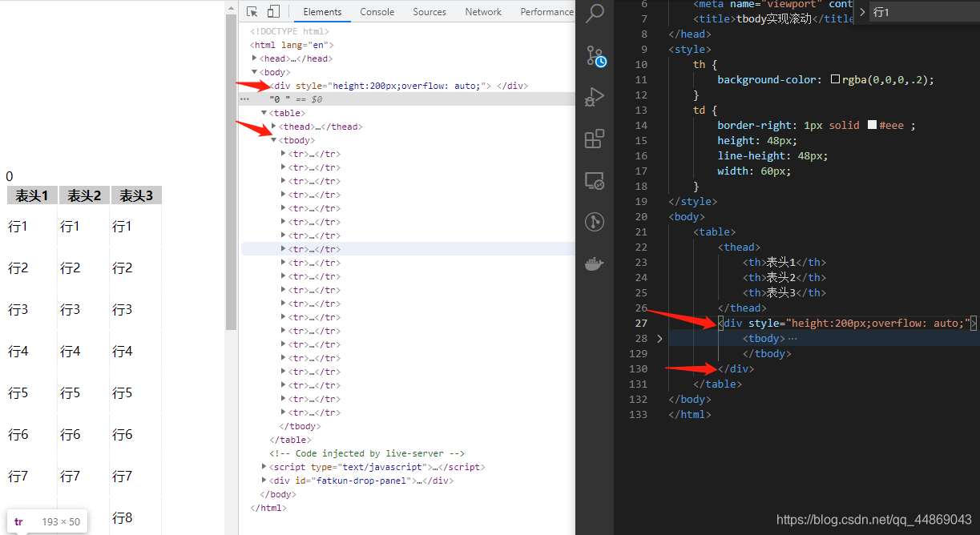Open VS Code Source Control icon
Screen dimensions: 980x535
pyautogui.click(x=595, y=56)
